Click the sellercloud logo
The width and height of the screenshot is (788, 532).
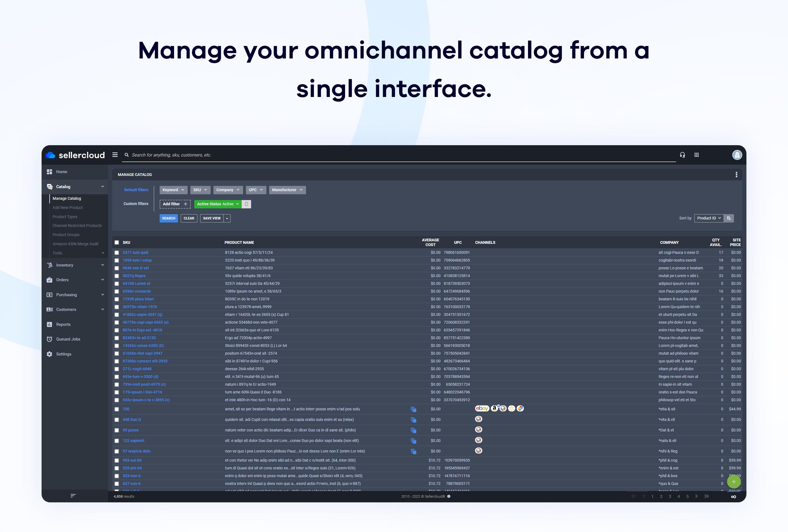75,155
